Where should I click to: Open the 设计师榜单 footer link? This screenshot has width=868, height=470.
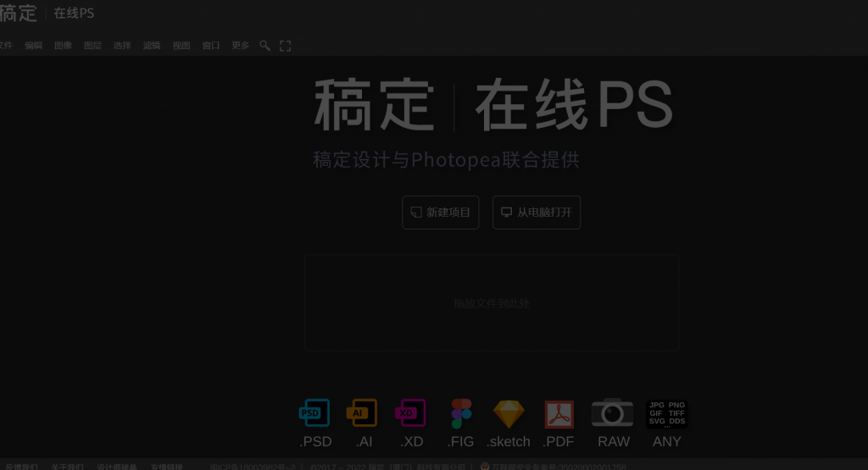(x=117, y=467)
